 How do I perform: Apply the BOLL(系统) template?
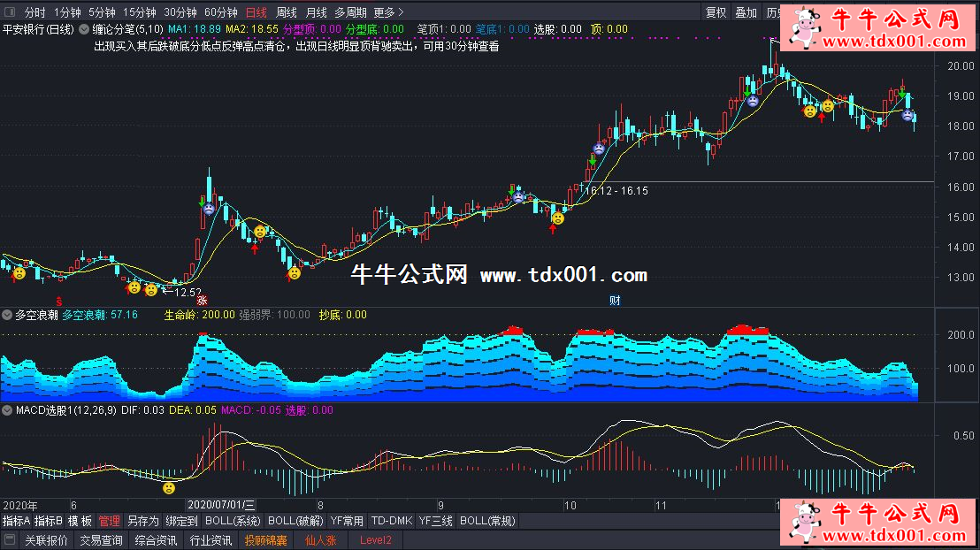233,521
